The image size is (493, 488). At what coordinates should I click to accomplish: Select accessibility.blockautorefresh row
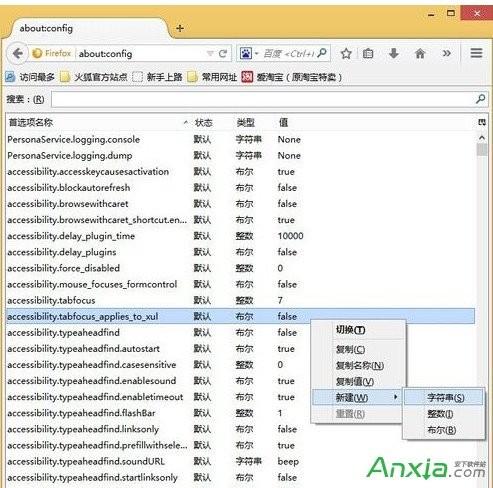pos(240,188)
